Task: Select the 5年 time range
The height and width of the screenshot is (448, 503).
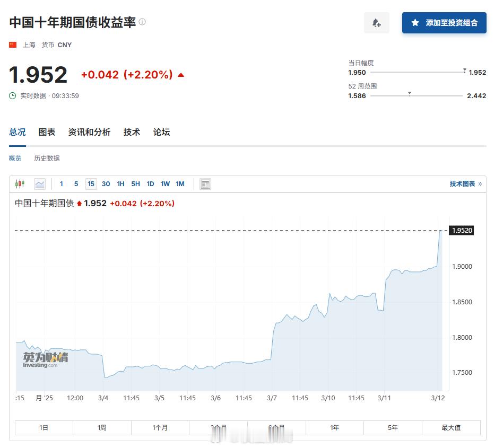Action: pyautogui.click(x=393, y=428)
